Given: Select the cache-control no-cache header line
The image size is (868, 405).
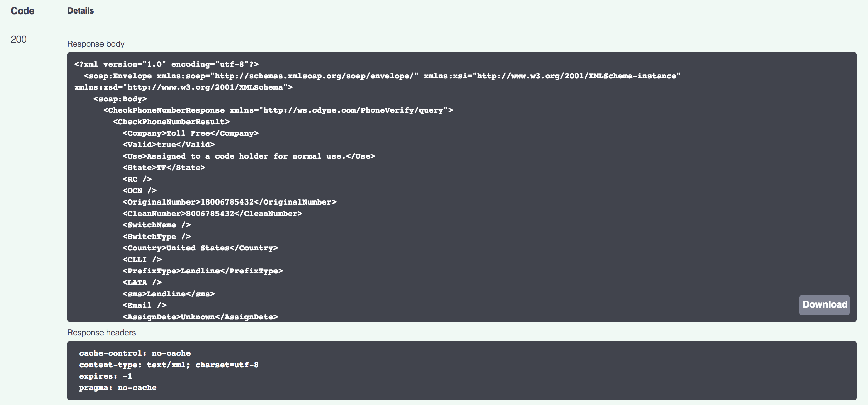Looking at the screenshot, I should point(134,353).
